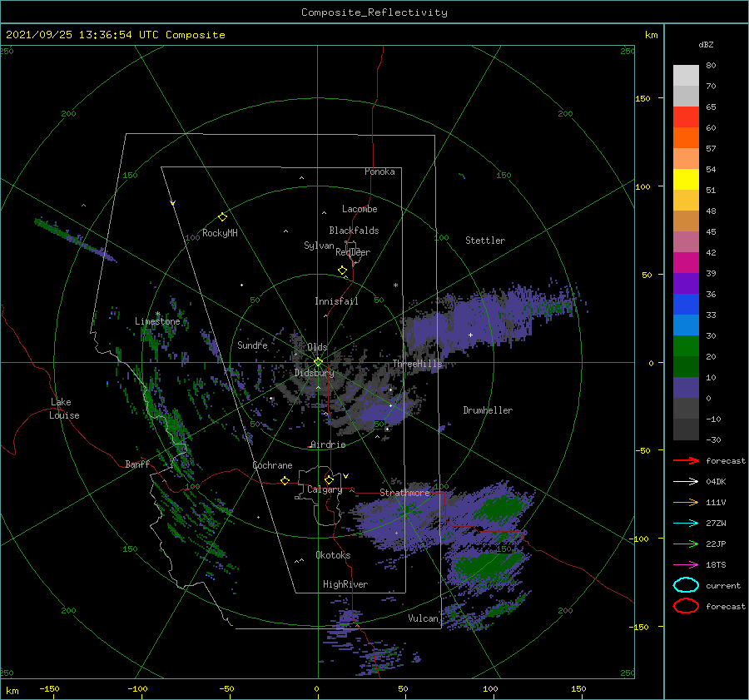
Task: Select the orange 111V arrow icon
Action: point(686,502)
